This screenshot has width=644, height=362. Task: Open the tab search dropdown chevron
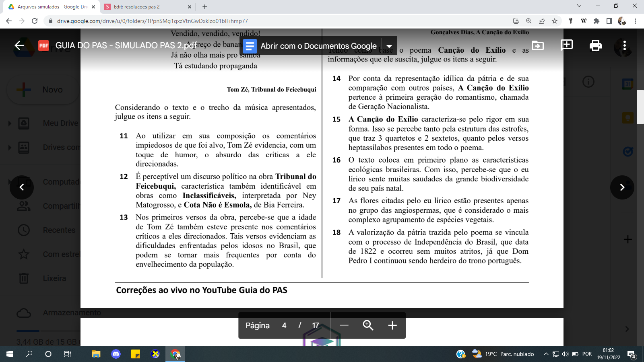coord(579,6)
